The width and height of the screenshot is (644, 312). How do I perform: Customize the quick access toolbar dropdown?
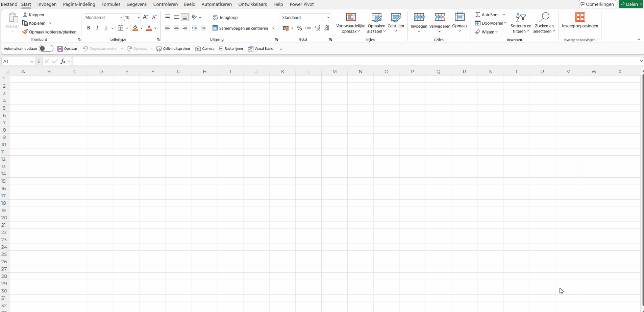coord(281,49)
